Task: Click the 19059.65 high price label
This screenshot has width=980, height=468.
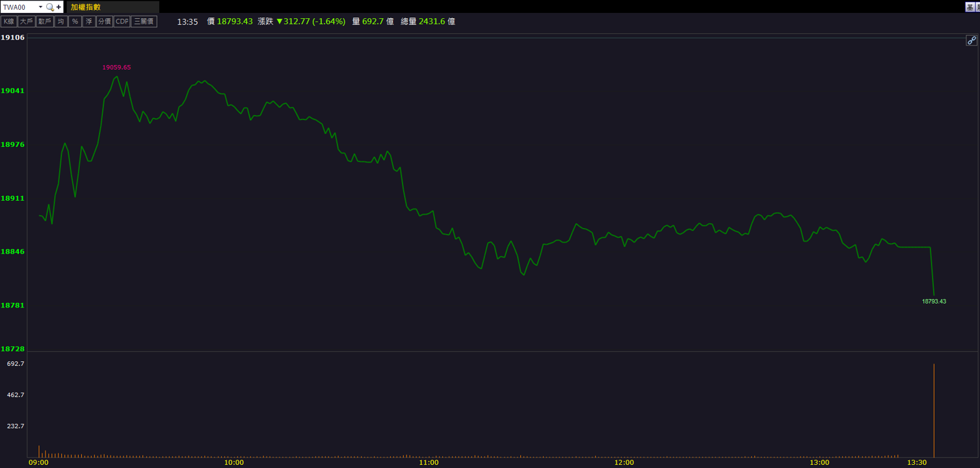Action: pos(116,68)
